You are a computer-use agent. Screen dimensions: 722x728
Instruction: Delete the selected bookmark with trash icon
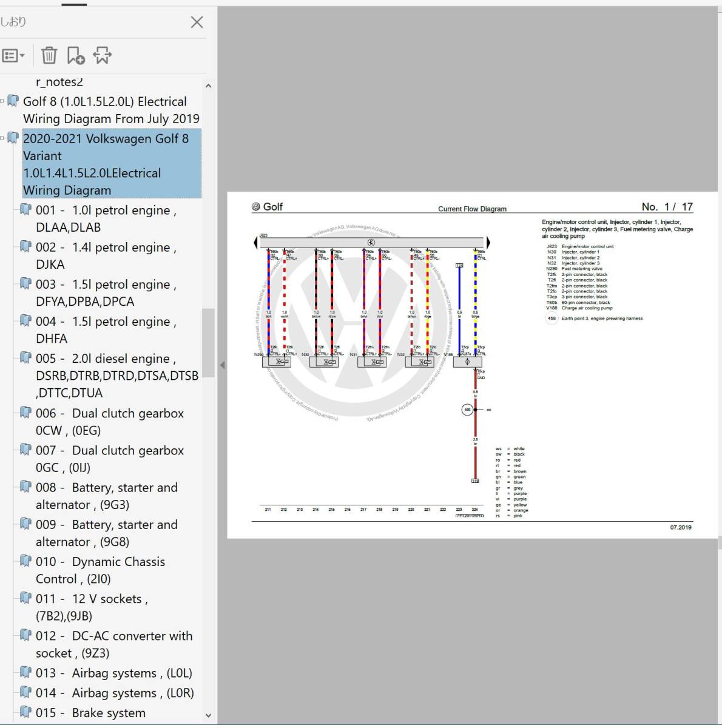(49, 55)
